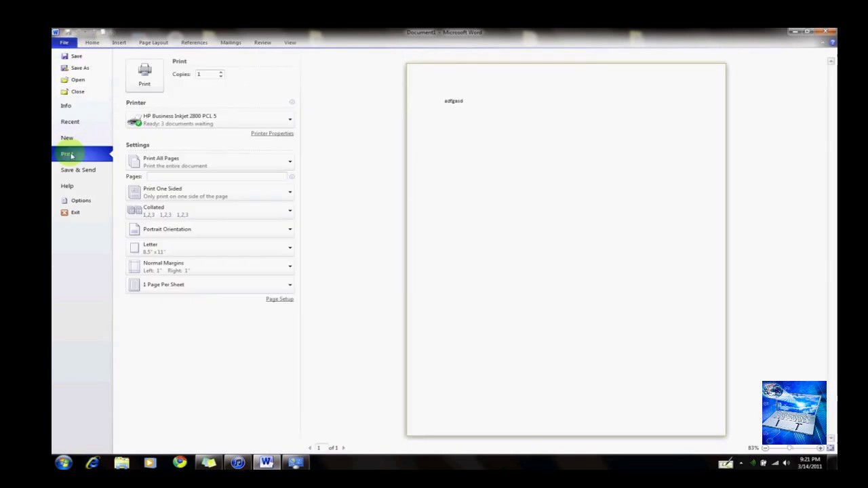Click the Close document icon
This screenshot has height=488, width=868.
(x=64, y=91)
